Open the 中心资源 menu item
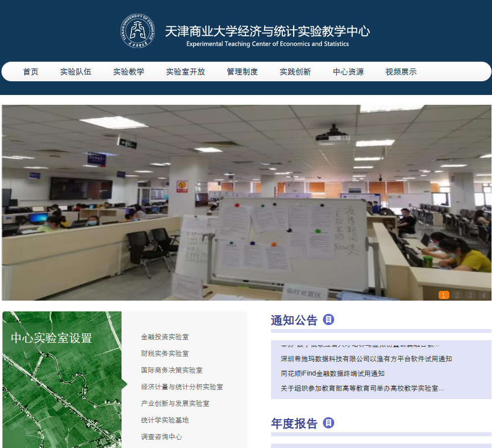This screenshot has width=492, height=448. coord(348,72)
